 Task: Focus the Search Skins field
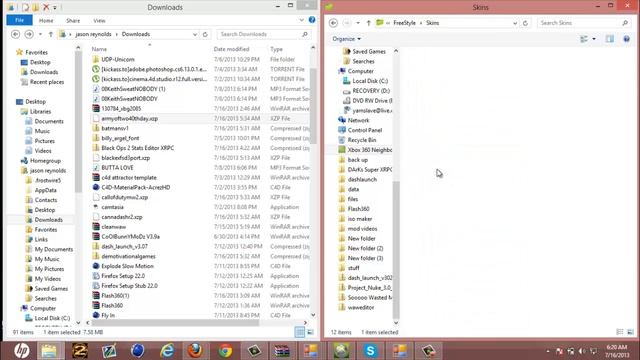coord(584,23)
